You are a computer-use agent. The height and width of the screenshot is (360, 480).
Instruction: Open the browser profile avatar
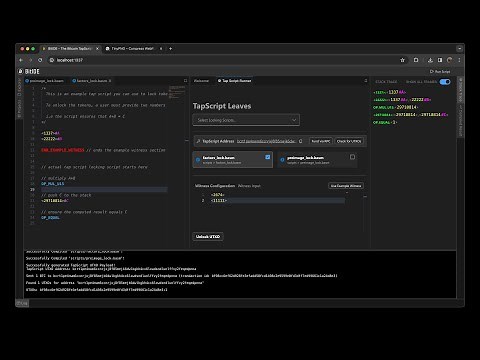[450, 60]
